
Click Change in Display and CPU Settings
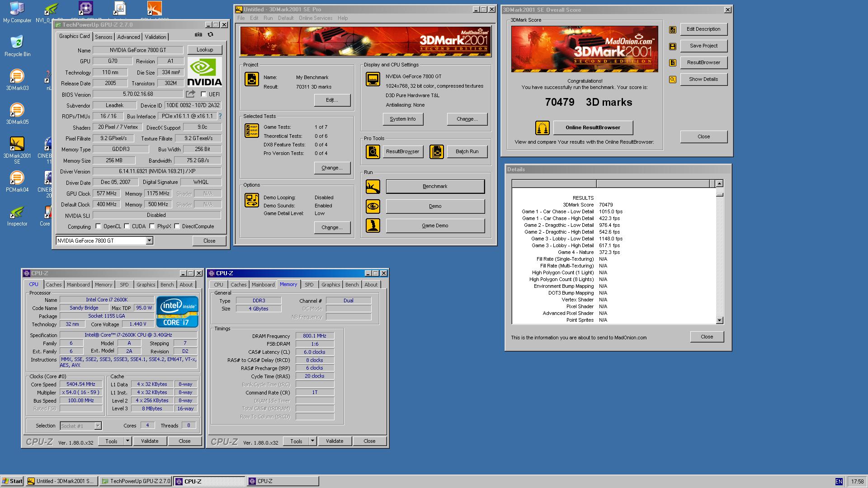467,119
